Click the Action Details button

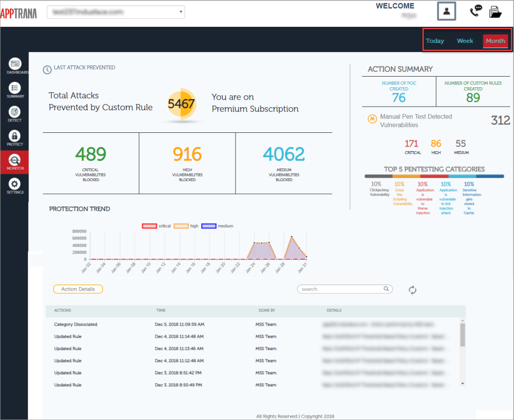click(78, 289)
